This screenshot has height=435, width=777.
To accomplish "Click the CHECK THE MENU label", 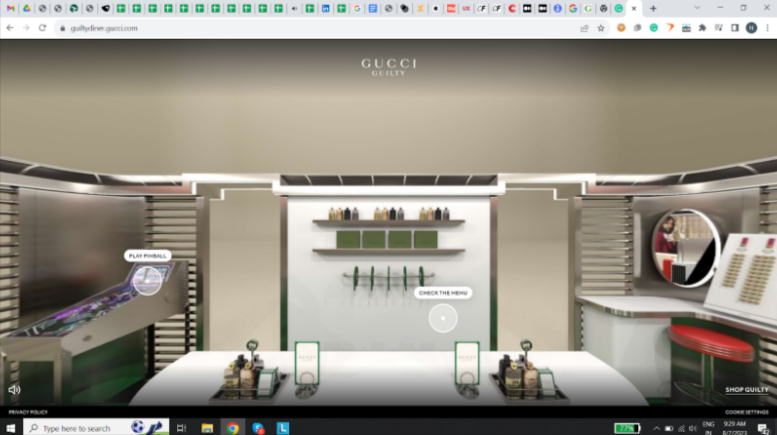I will pos(443,293).
